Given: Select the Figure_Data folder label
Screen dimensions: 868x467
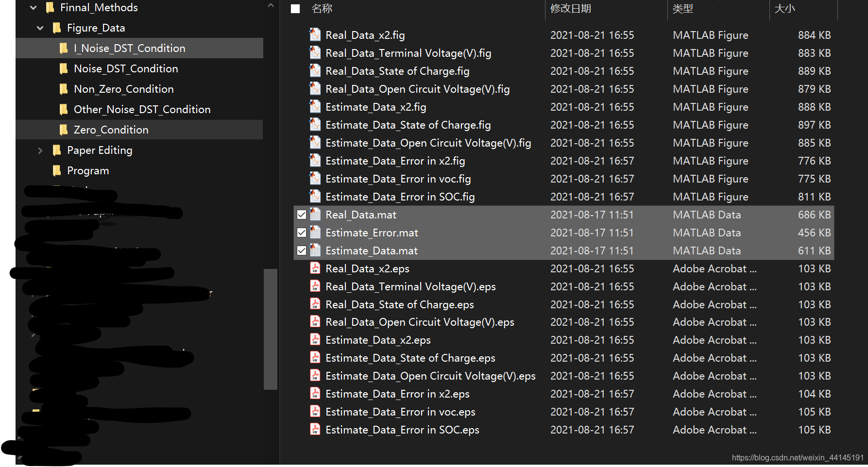Looking at the screenshot, I should click(96, 28).
